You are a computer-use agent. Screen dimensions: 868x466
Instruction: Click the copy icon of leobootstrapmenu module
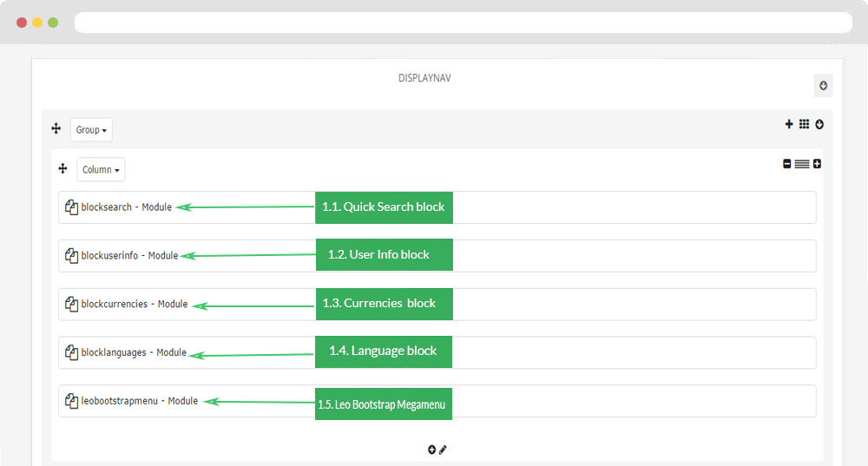(71, 401)
